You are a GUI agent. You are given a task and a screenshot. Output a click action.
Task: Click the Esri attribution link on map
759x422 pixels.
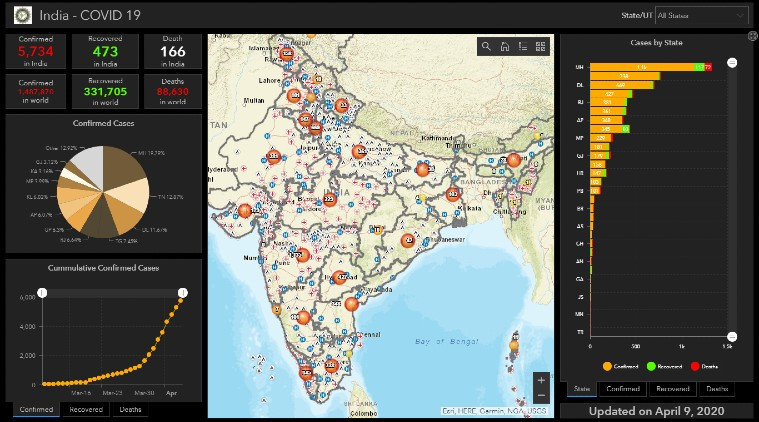click(494, 411)
